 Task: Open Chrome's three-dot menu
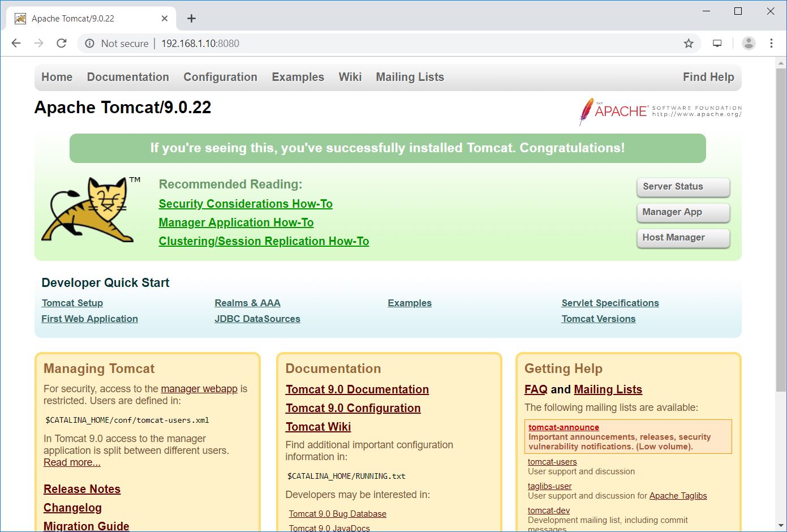click(771, 43)
